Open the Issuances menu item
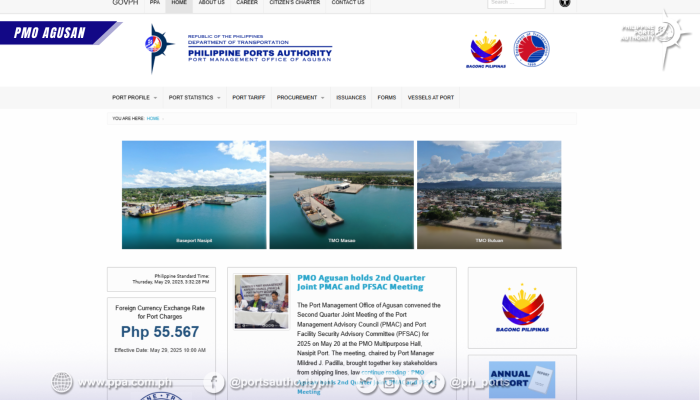The height and width of the screenshot is (400, 700). point(351,97)
